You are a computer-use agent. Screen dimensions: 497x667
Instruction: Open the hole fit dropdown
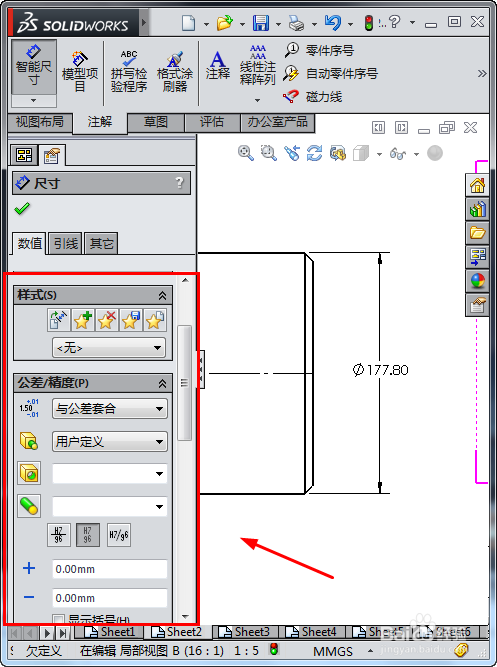(x=110, y=473)
